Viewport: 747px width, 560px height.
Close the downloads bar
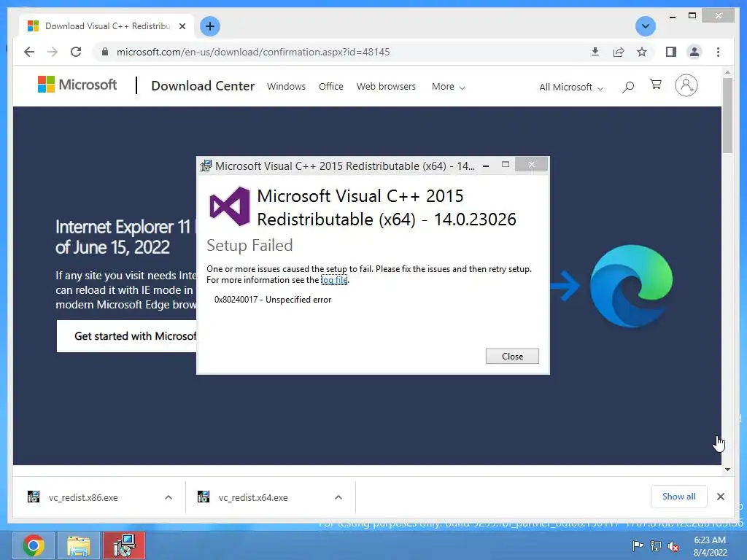tap(720, 497)
